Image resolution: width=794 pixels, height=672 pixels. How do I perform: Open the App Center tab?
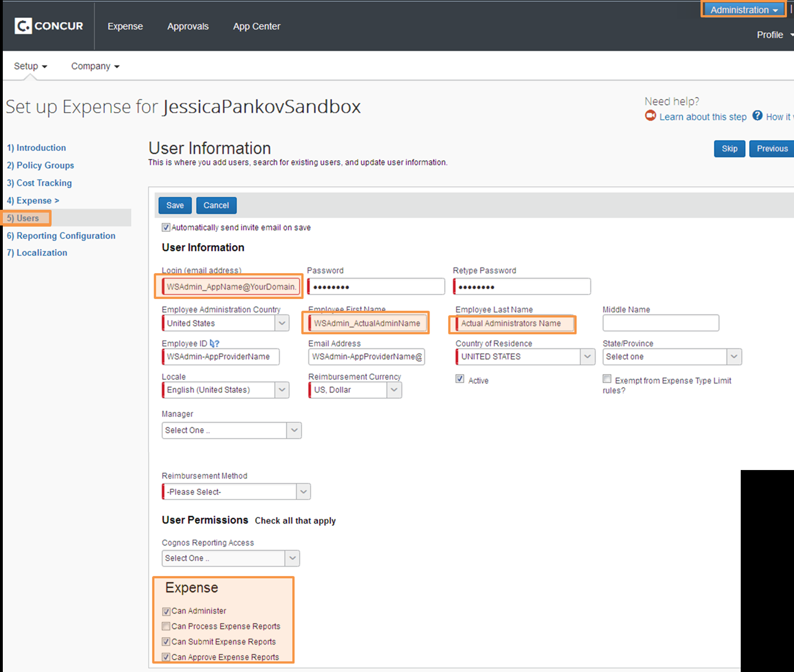tap(257, 26)
